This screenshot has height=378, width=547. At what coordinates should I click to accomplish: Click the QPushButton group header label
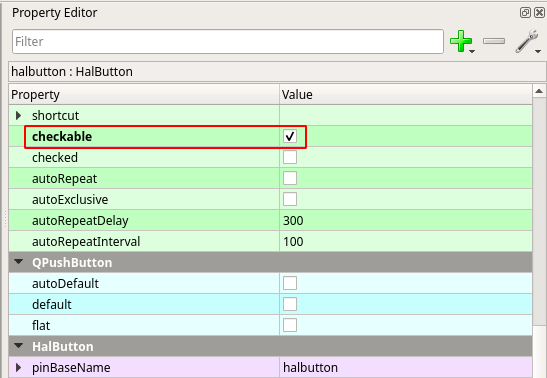72,262
